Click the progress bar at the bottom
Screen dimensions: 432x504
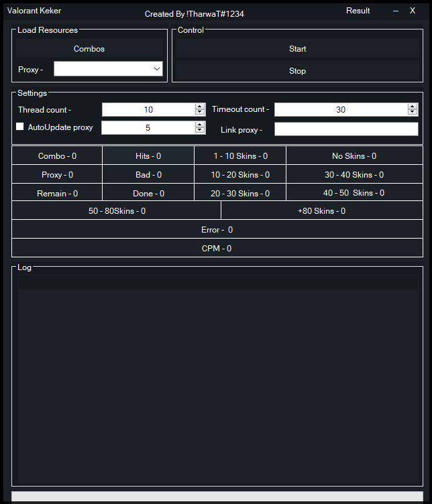217,496
